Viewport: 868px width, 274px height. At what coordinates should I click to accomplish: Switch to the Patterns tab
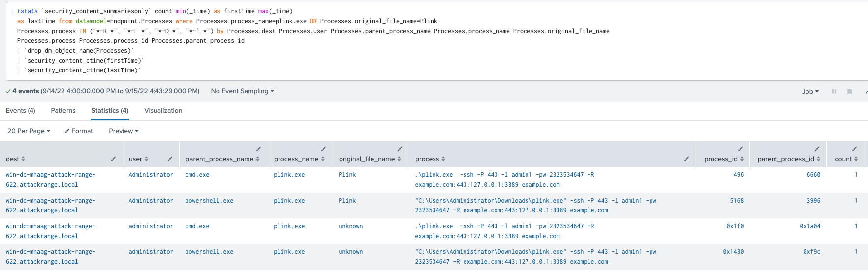(63, 110)
